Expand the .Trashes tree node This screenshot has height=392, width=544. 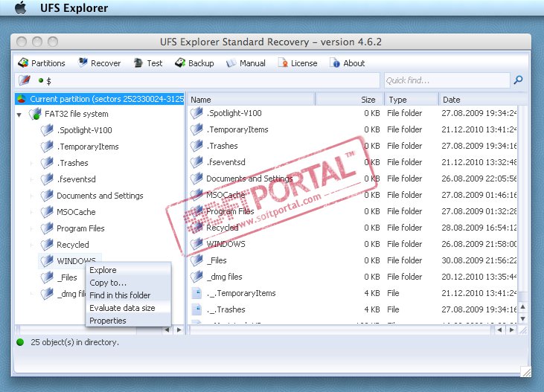click(x=32, y=163)
